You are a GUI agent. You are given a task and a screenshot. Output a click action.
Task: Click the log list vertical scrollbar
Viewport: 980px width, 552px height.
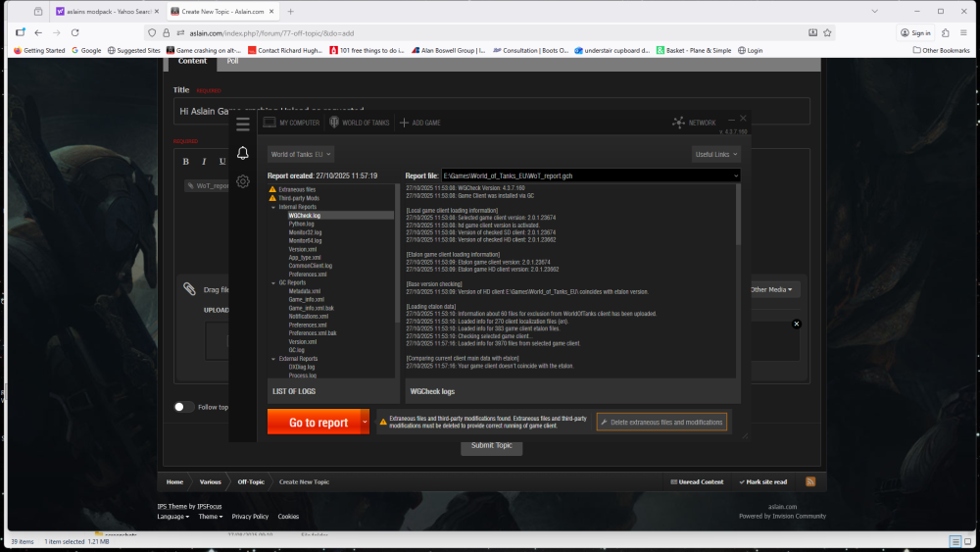(x=397, y=253)
